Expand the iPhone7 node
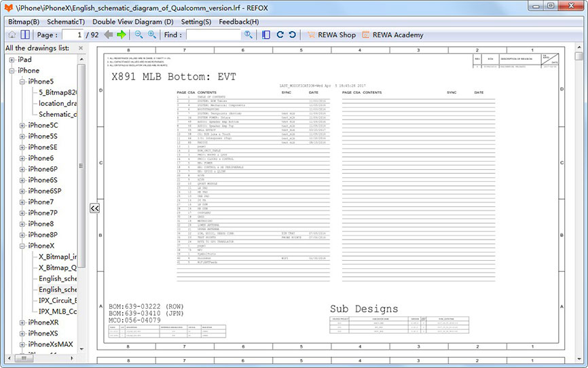The height and width of the screenshot is (368, 588). click(x=22, y=202)
